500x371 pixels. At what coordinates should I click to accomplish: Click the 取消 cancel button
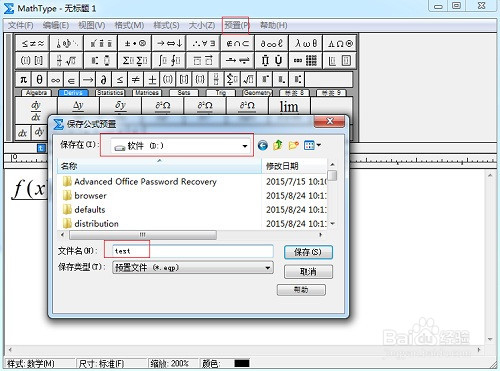(308, 272)
